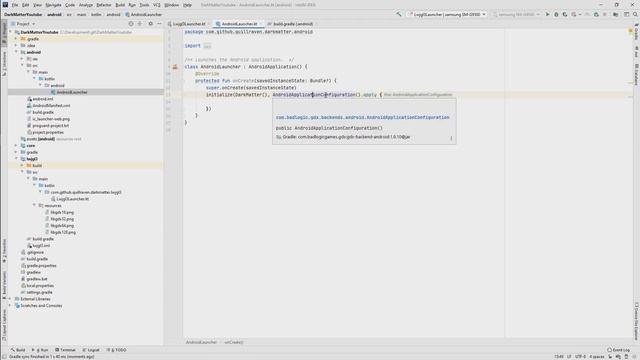Viewport: 640px width, 360px height.
Task: Expand the folded import statement
Action: tap(207, 46)
